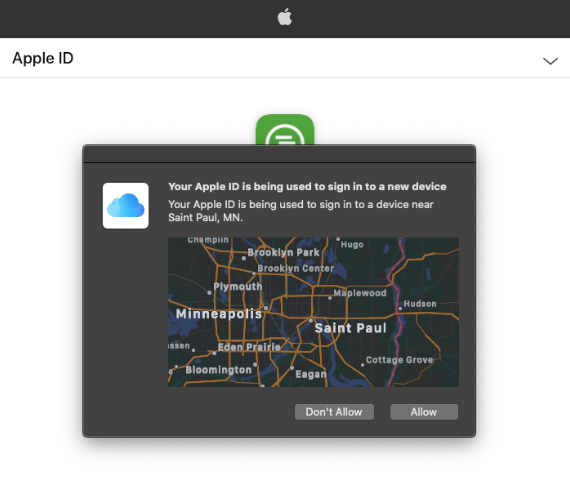The image size is (570, 482).
Task: Click the Apple ID heading text
Action: click(43, 58)
